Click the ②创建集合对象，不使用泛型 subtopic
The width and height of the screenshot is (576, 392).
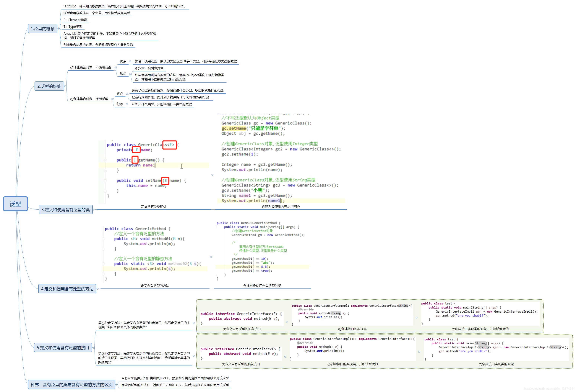tap(91, 67)
